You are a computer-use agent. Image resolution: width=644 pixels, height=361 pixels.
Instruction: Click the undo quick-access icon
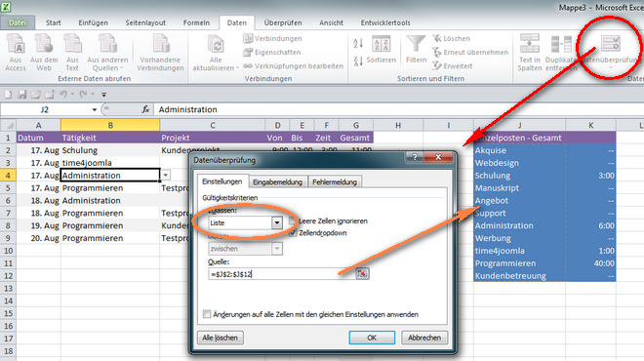pyautogui.click(x=63, y=95)
